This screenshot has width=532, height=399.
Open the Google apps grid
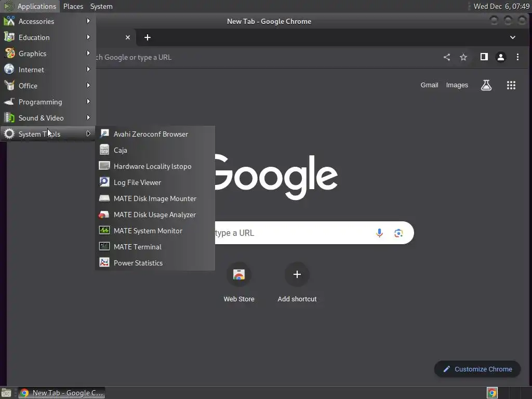(x=511, y=85)
